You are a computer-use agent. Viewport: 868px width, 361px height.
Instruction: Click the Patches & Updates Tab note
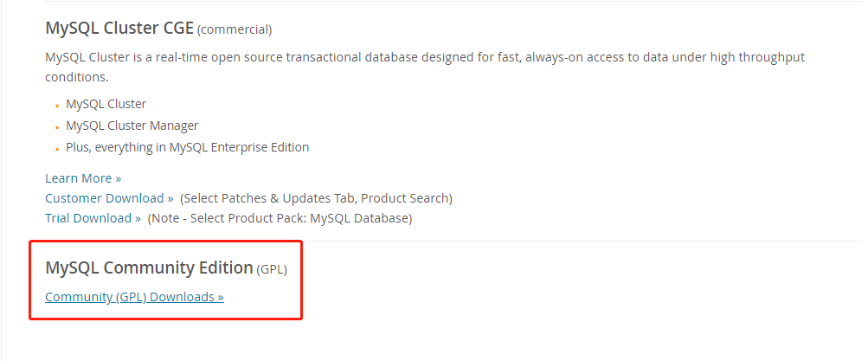click(316, 198)
